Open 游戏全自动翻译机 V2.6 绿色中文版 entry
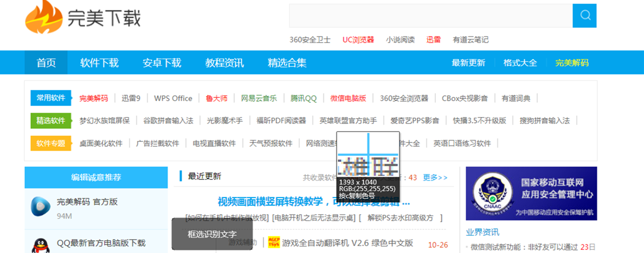Image resolution: width=644 pixels, height=253 pixels. tap(347, 243)
